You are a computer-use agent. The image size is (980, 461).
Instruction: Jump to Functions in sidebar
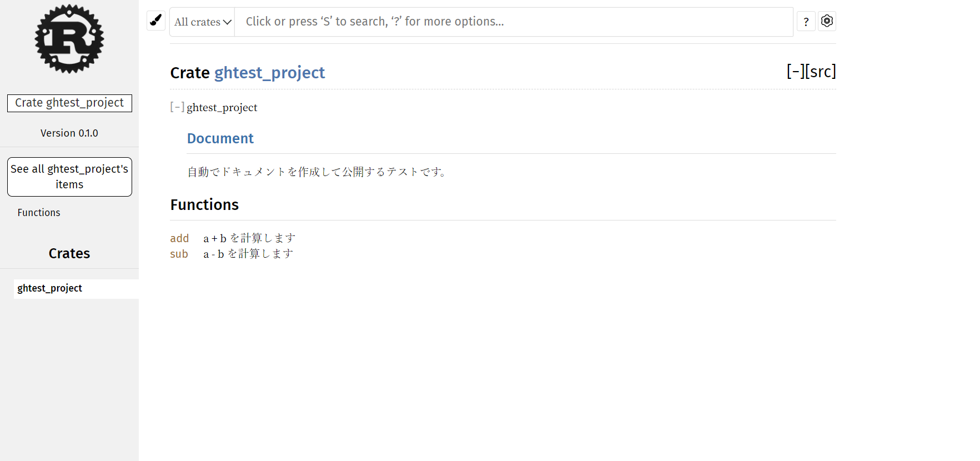39,213
